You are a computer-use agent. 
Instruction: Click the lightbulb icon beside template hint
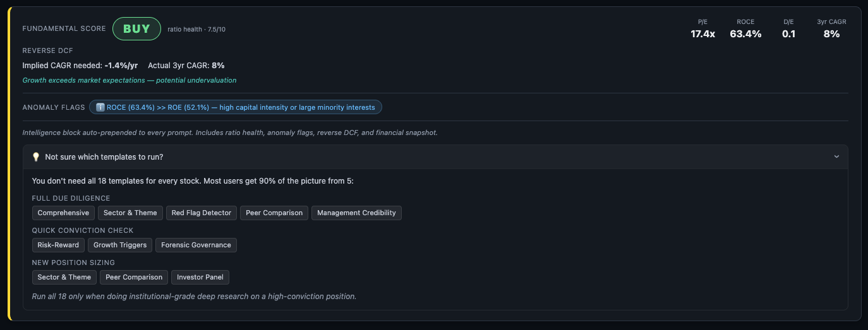[x=36, y=157]
